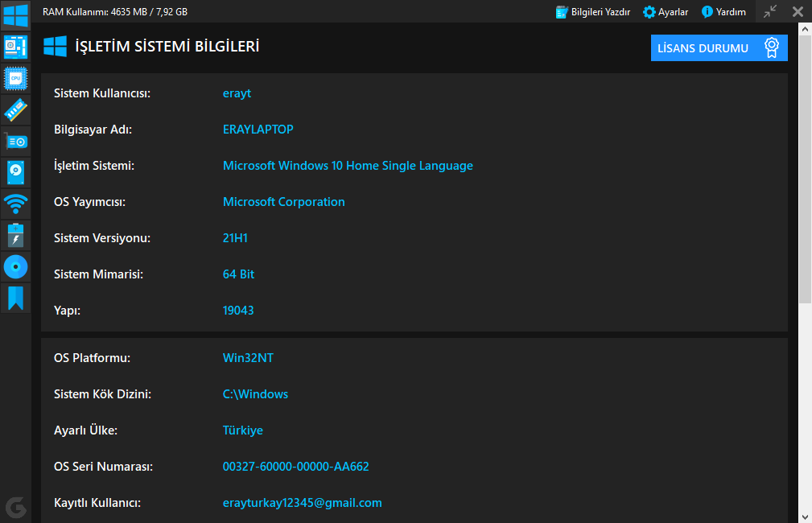Open the battery info section
Viewport: 812px width, 523px height.
(x=15, y=235)
